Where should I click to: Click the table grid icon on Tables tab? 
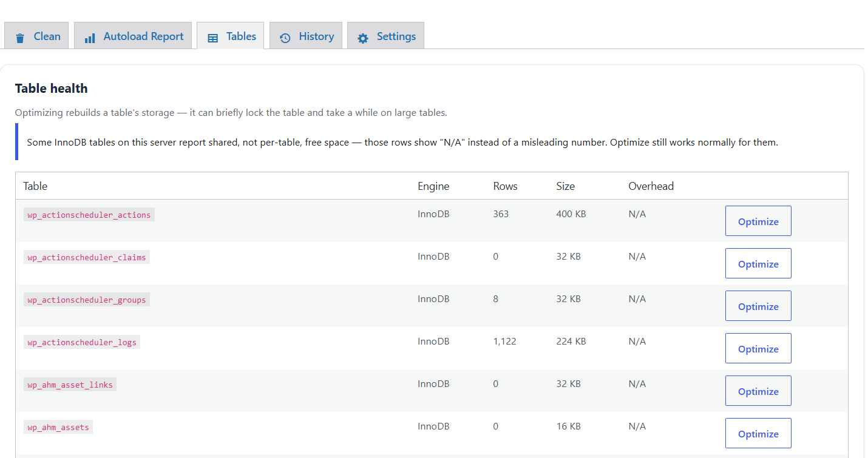point(212,38)
